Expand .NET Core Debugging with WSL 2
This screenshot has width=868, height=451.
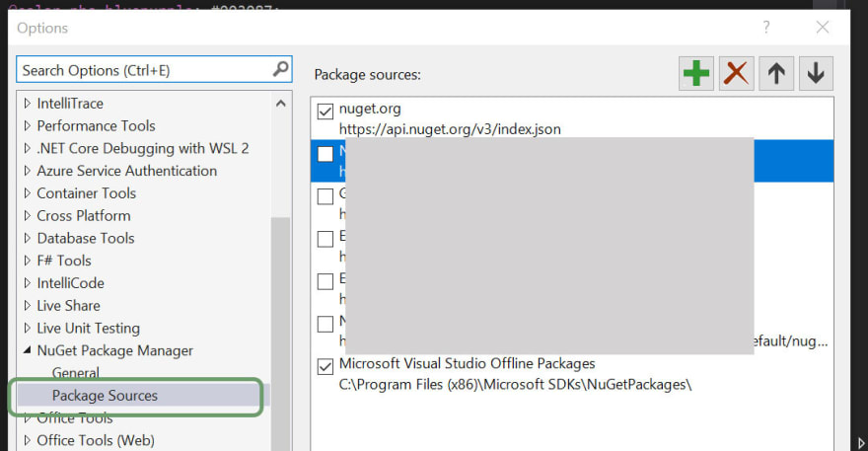(x=28, y=148)
